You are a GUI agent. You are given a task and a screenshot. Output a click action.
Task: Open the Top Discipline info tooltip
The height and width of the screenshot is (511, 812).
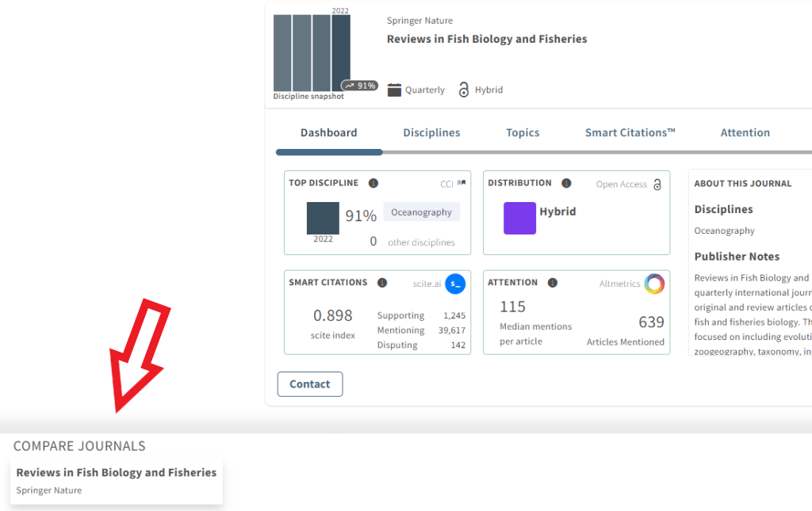[373, 182]
